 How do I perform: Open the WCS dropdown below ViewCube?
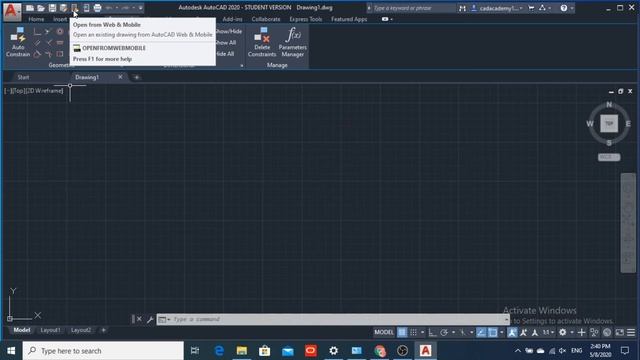(x=609, y=157)
